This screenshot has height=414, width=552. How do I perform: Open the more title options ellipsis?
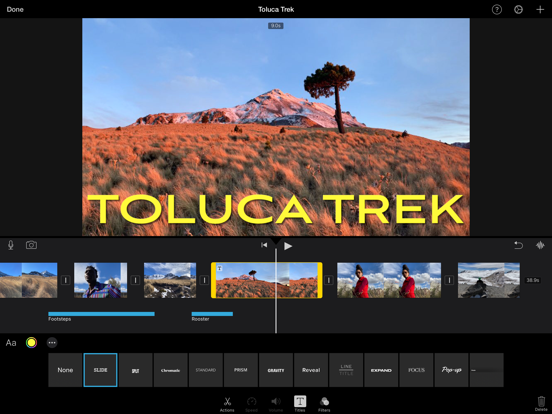coord(52,343)
